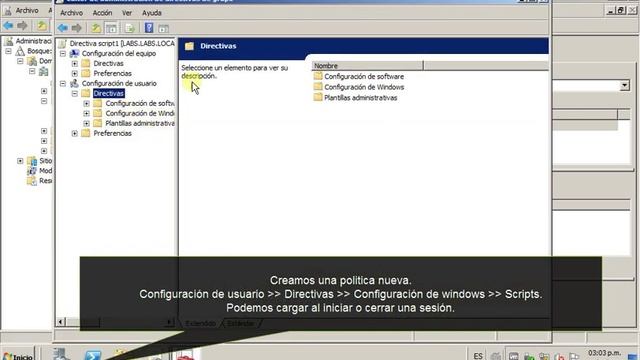Select Plantillas administrativas in the tree

140,123
